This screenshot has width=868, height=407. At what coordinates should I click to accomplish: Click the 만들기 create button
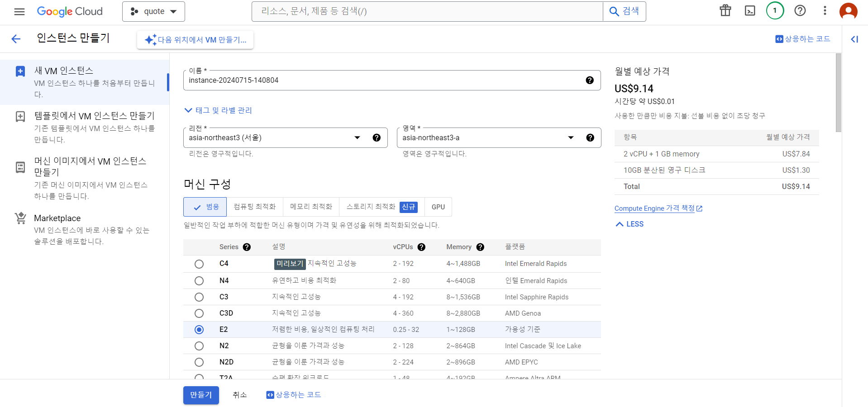tap(201, 395)
